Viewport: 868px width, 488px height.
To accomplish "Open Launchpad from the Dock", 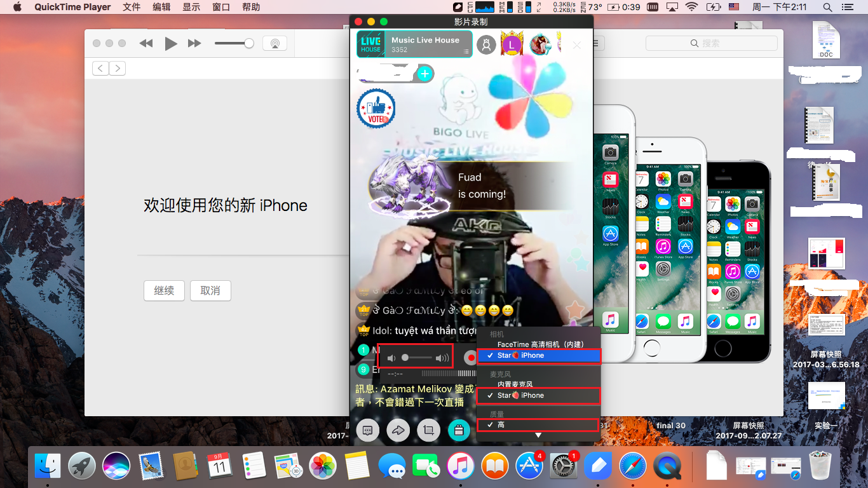I will point(82,466).
